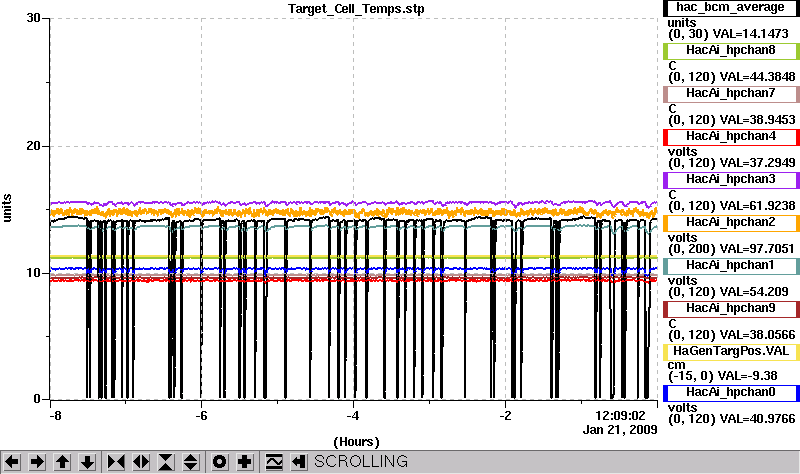Click the VAL=61.9238 reading

757,206
